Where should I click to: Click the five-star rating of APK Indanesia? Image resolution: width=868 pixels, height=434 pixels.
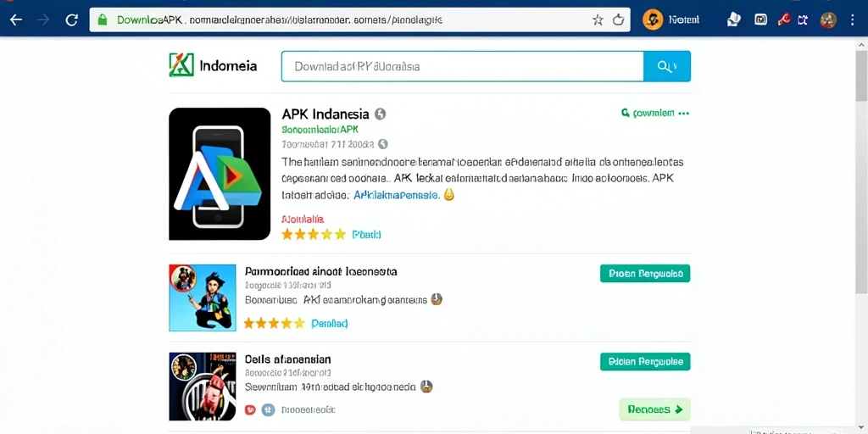pos(314,234)
